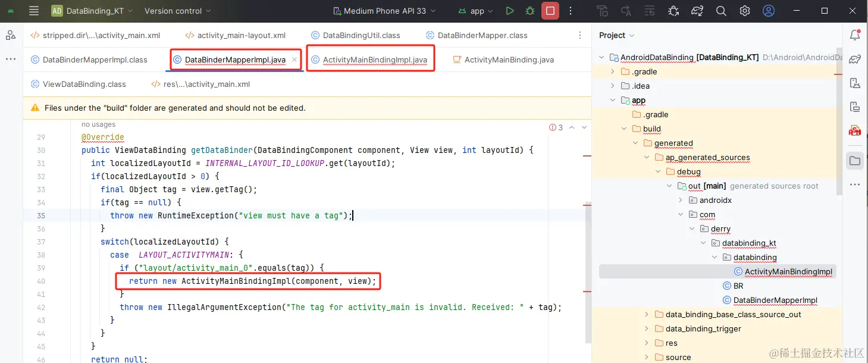Start debugging with the bug icon
Viewport: 868px width, 363px height.
point(530,11)
